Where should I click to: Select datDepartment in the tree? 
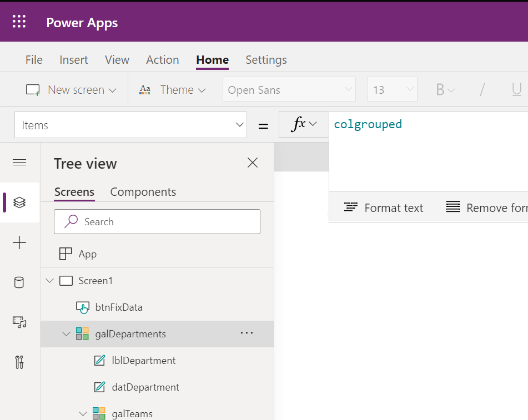coord(157,387)
